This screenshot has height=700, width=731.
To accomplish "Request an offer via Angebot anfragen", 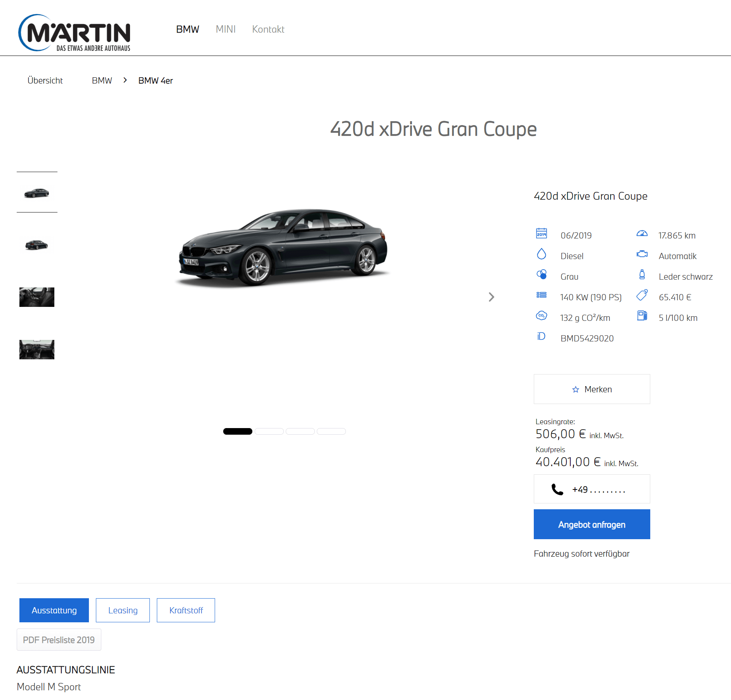I will pos(592,524).
